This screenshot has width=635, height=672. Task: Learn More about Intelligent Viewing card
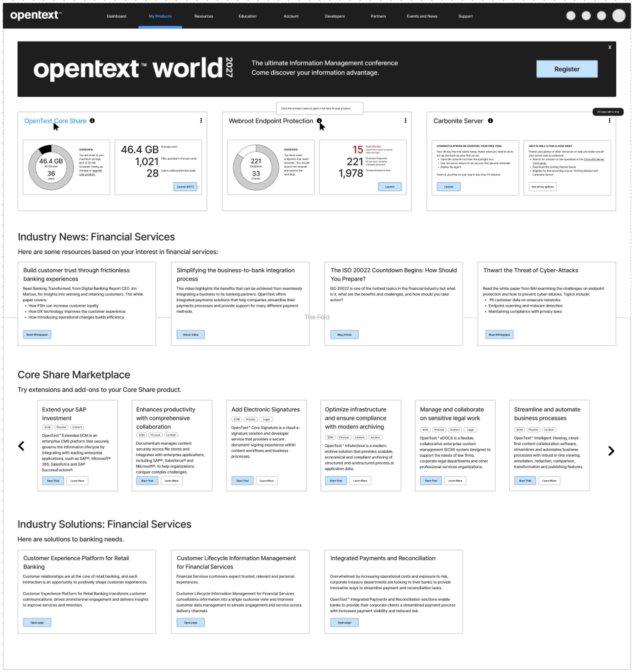click(549, 480)
